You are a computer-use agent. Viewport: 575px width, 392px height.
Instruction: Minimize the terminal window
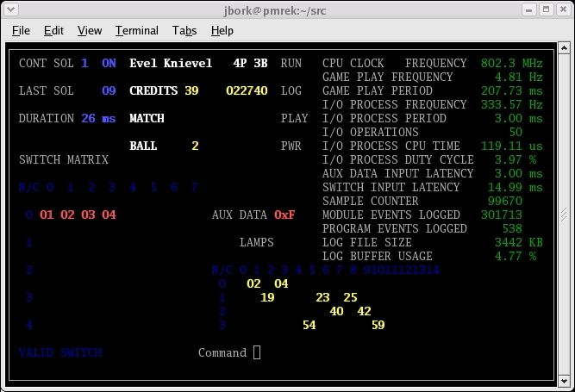[529, 9]
